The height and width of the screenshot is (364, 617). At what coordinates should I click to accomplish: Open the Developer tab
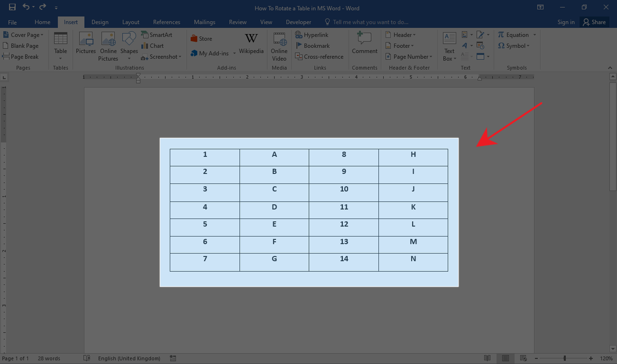pyautogui.click(x=298, y=22)
